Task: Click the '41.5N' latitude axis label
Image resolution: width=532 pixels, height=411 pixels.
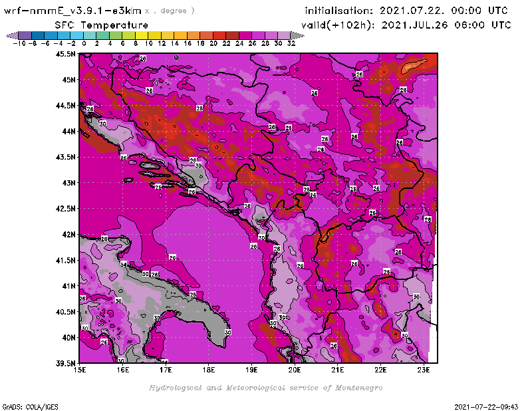Action: (x=65, y=260)
